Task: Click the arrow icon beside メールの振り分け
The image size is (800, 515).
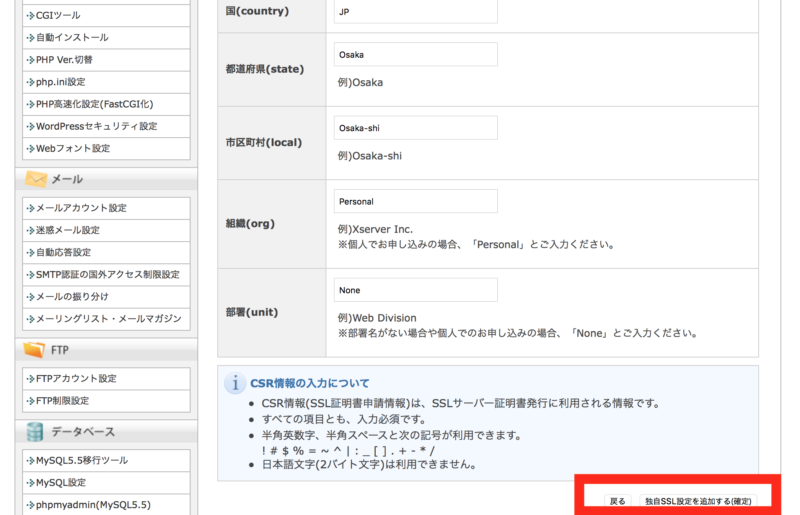Action: click(31, 297)
